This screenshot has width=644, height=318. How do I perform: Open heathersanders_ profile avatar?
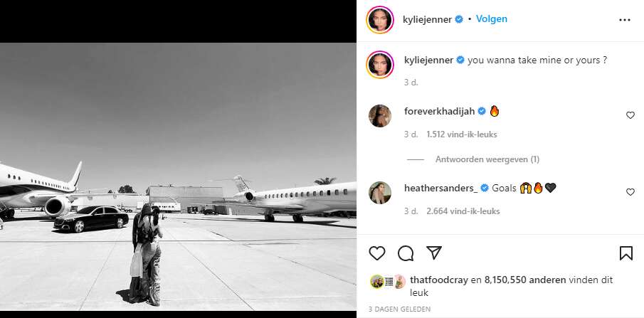tap(380, 192)
